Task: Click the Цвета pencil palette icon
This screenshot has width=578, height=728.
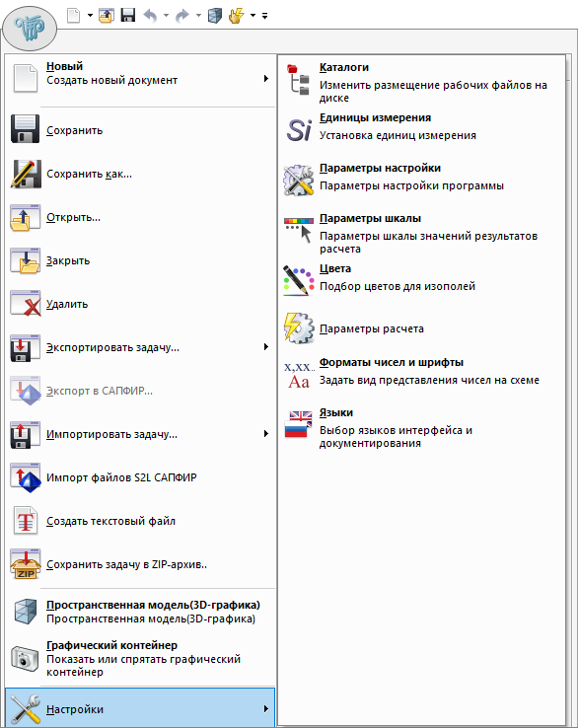Action: (x=299, y=280)
